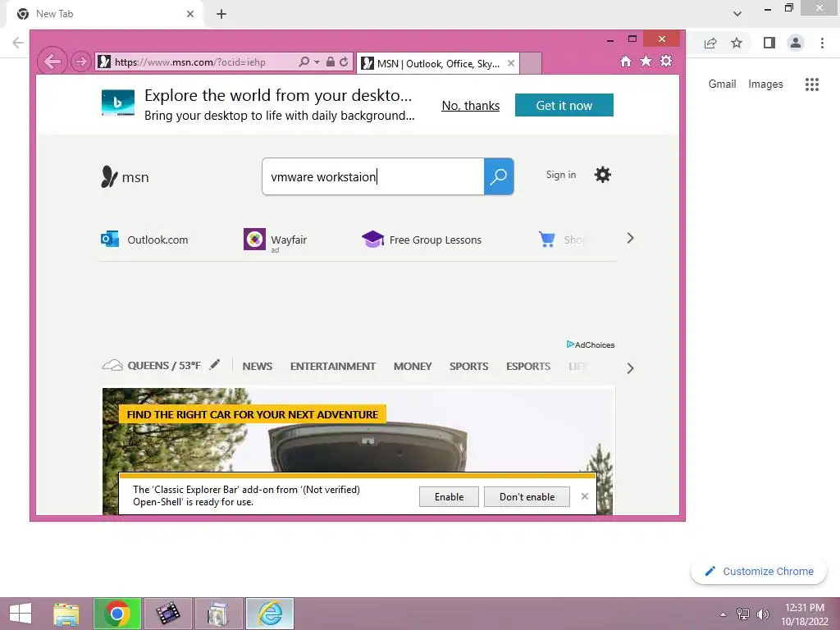The image size is (840, 630).
Task: Open Free Group Lessons shortcut
Action: click(422, 240)
